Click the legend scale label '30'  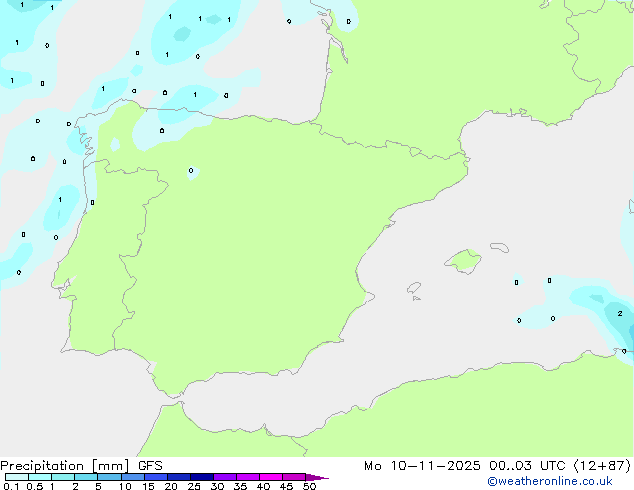tap(217, 486)
